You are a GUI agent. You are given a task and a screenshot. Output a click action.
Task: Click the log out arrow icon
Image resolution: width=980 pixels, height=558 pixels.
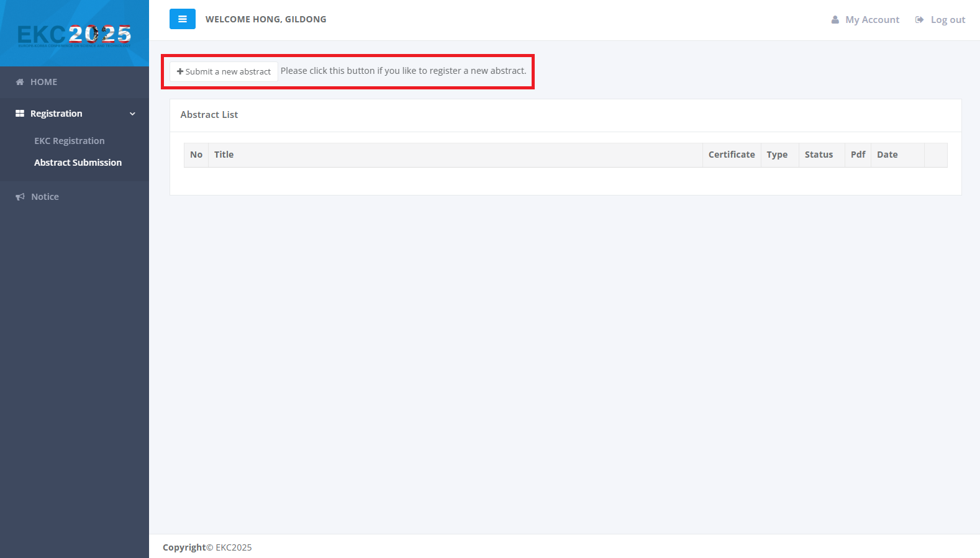(x=919, y=20)
